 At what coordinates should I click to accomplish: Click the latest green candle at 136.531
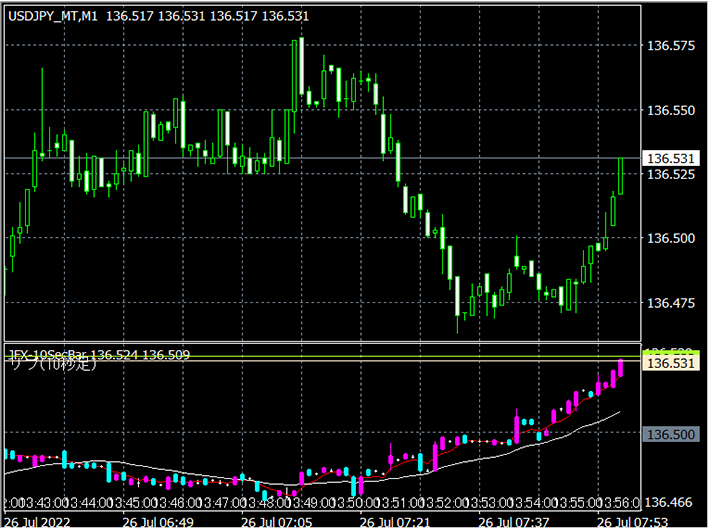[x=621, y=176]
